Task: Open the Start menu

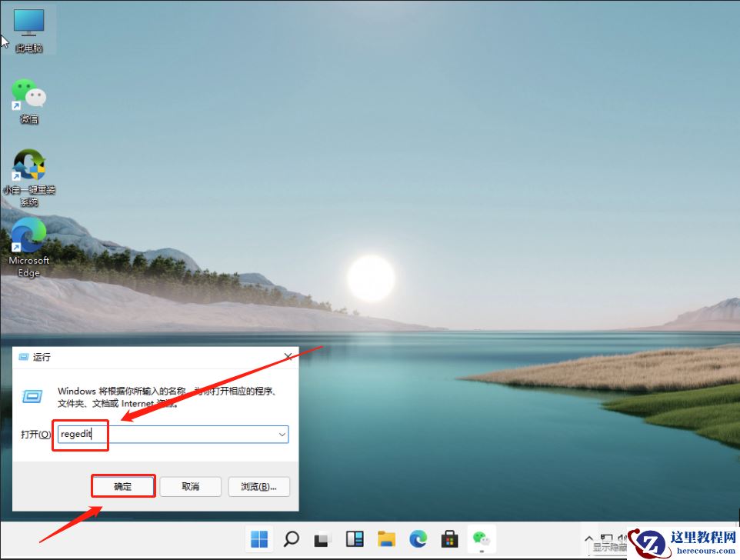Action: (x=259, y=539)
